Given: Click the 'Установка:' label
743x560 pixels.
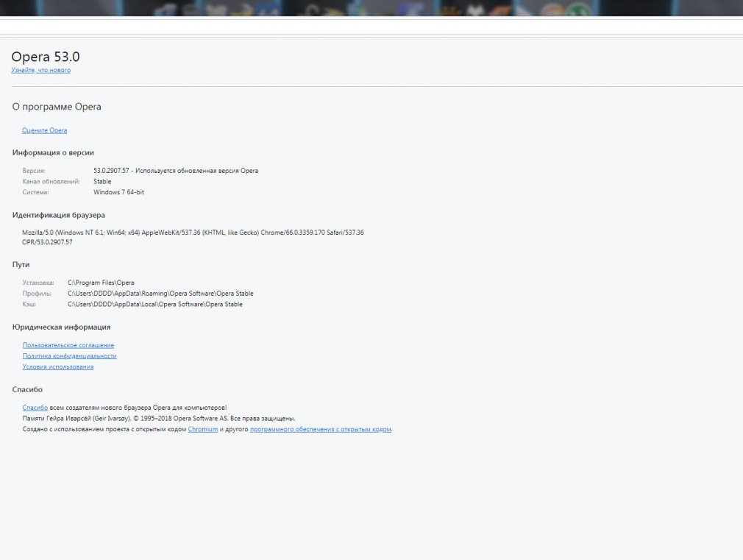Looking at the screenshot, I should 38,283.
